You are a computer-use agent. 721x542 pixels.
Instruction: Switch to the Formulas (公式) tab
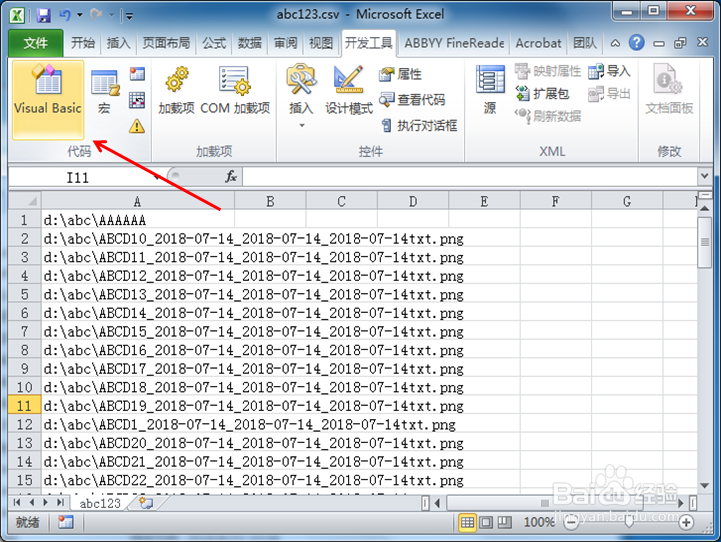point(214,43)
